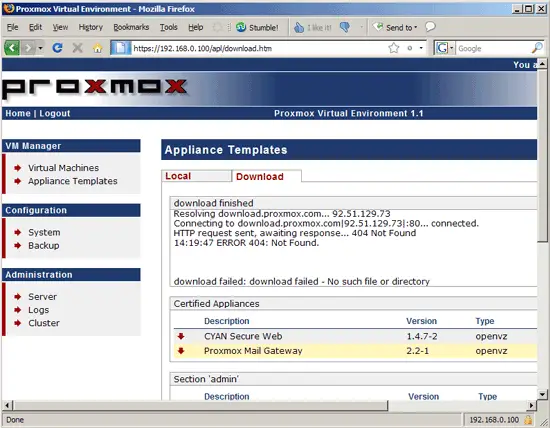Click the Google search box
This screenshot has height=428, width=550.
[x=494, y=48]
